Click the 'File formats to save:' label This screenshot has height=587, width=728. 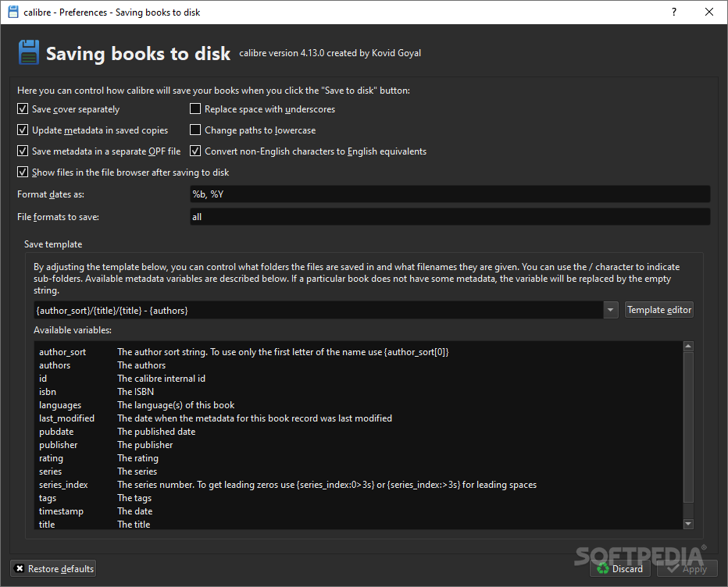pyautogui.click(x=58, y=217)
